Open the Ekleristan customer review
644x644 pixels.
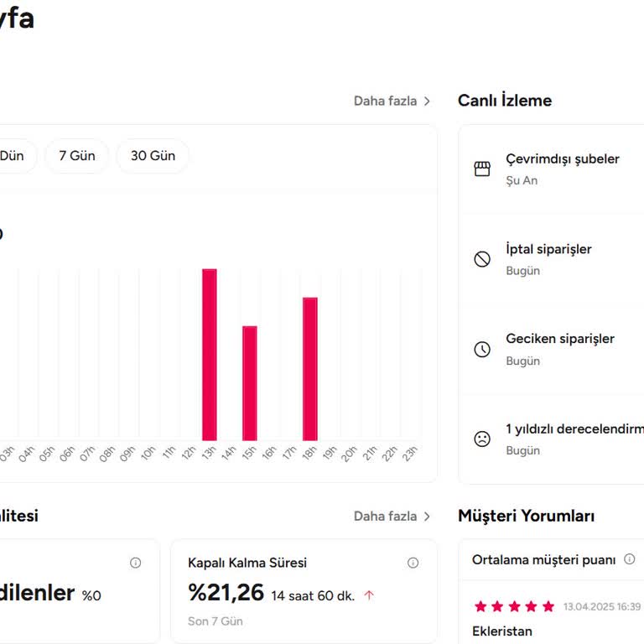502,631
